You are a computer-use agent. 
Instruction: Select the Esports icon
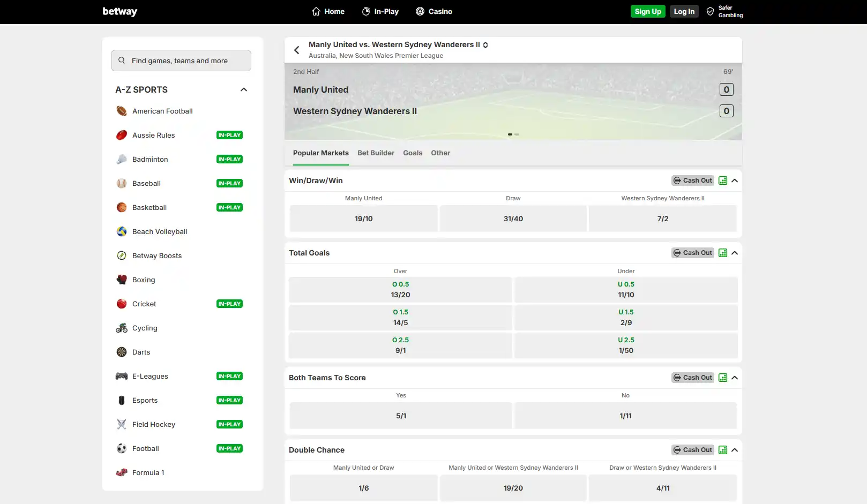click(122, 400)
